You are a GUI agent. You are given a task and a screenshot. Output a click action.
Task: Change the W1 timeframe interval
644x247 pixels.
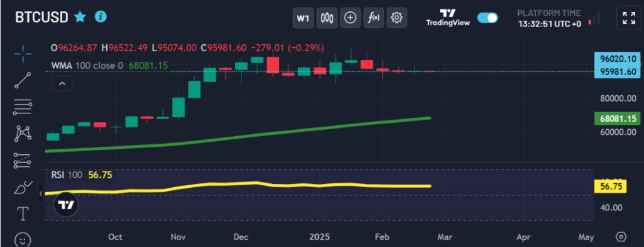tap(303, 18)
